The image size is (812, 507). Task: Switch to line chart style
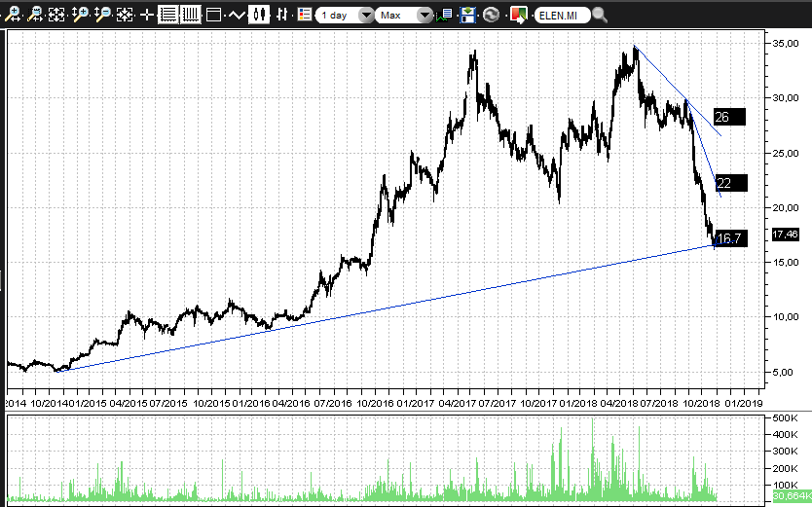point(237,15)
